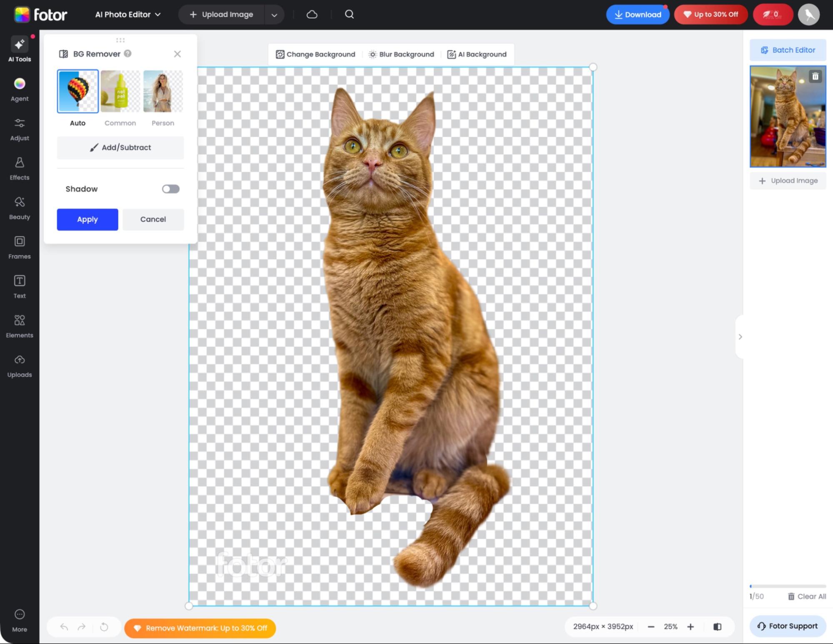Screen dimensions: 833x644
Task: Select the Common removal mode
Action: click(x=120, y=91)
